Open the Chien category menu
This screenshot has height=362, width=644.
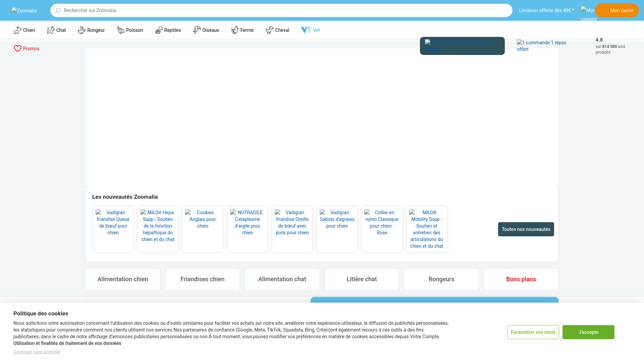24,30
